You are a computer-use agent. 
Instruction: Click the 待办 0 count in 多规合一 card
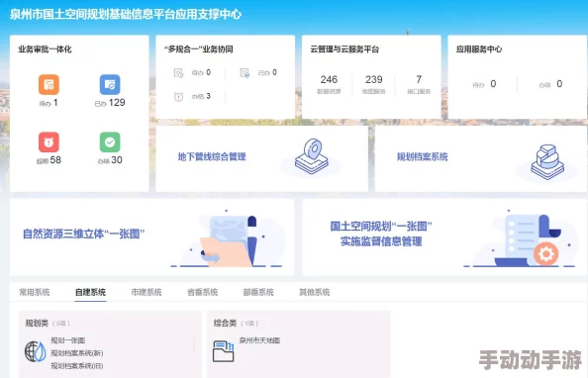point(201,73)
